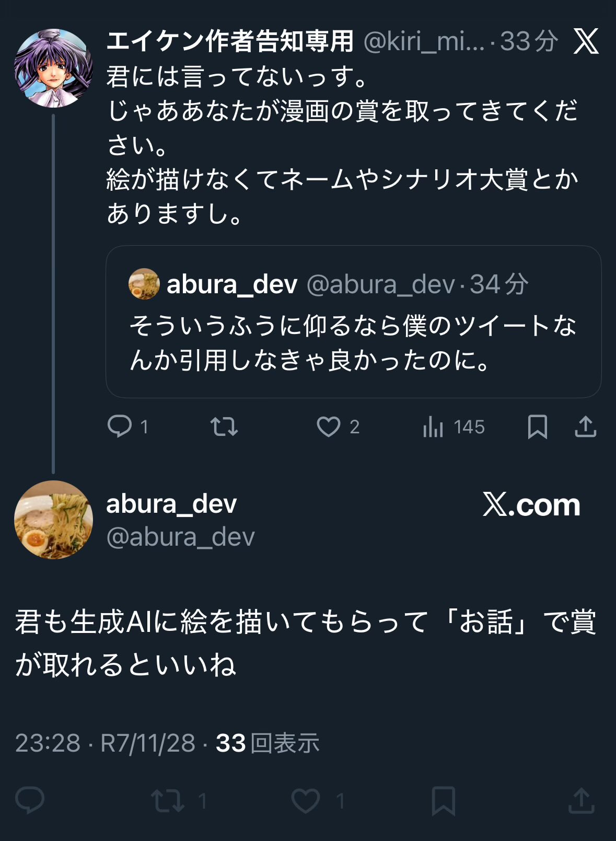The image size is (616, 841).
Task: Repost the top tweet by エイケン作者
Action: point(224,427)
